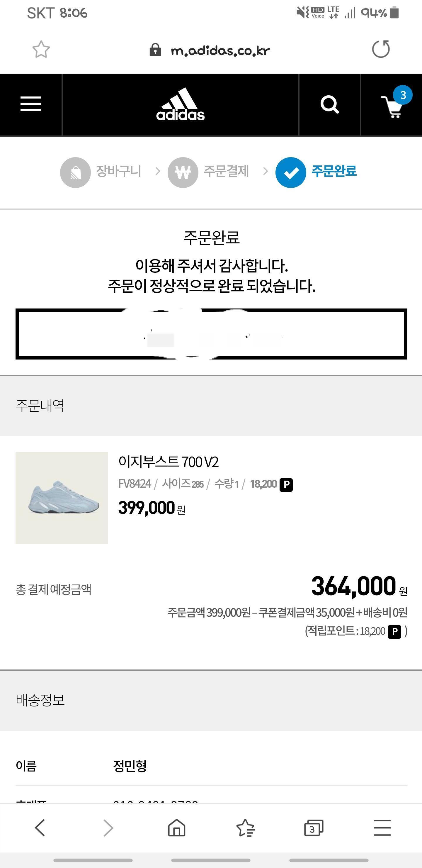Open the shopping cart with 3 items

pyautogui.click(x=392, y=106)
